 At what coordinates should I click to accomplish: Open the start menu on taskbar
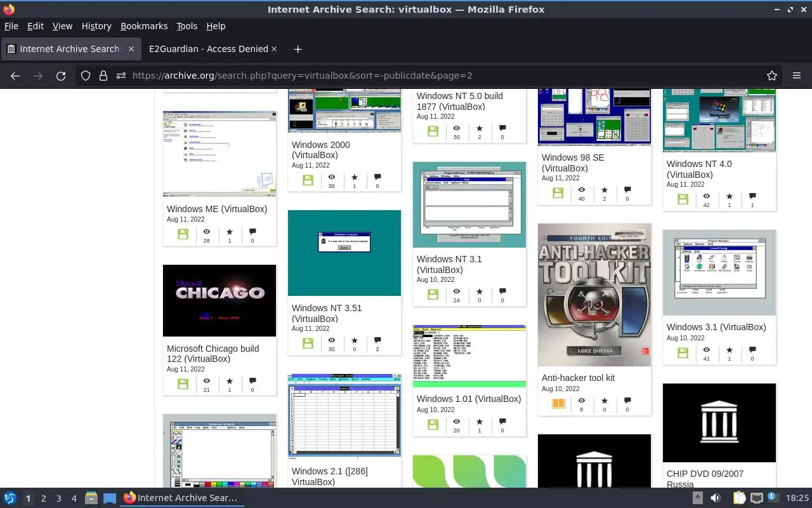(x=10, y=498)
